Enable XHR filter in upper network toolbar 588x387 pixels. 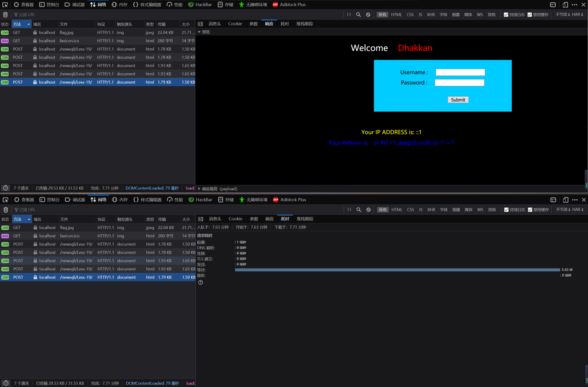tap(431, 15)
